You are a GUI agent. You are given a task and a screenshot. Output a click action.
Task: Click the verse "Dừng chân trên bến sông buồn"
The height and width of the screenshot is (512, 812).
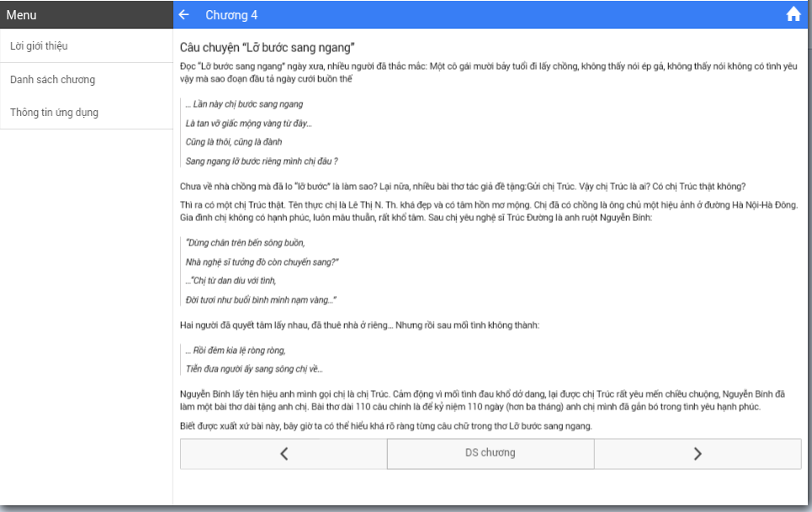pyautogui.click(x=246, y=243)
